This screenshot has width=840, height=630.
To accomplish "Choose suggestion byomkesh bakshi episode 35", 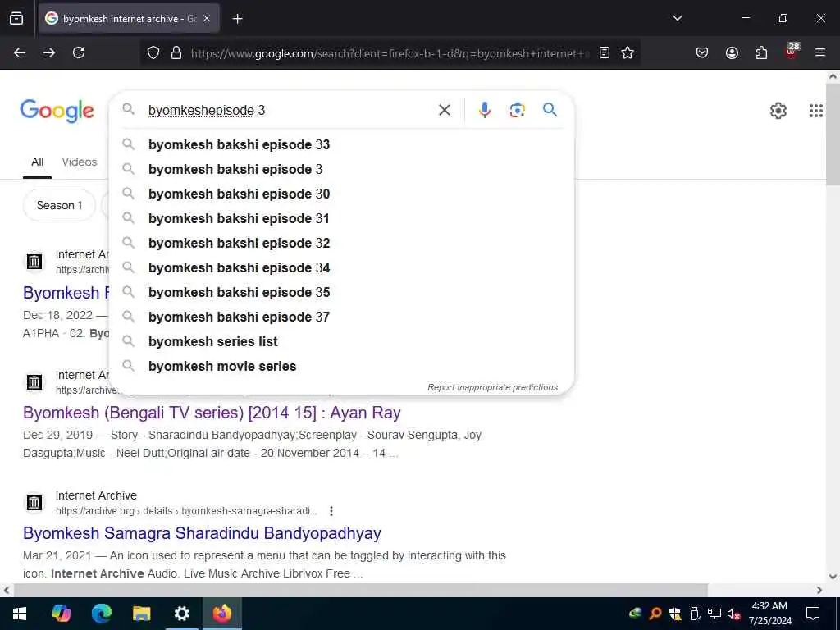I will (342, 293).
